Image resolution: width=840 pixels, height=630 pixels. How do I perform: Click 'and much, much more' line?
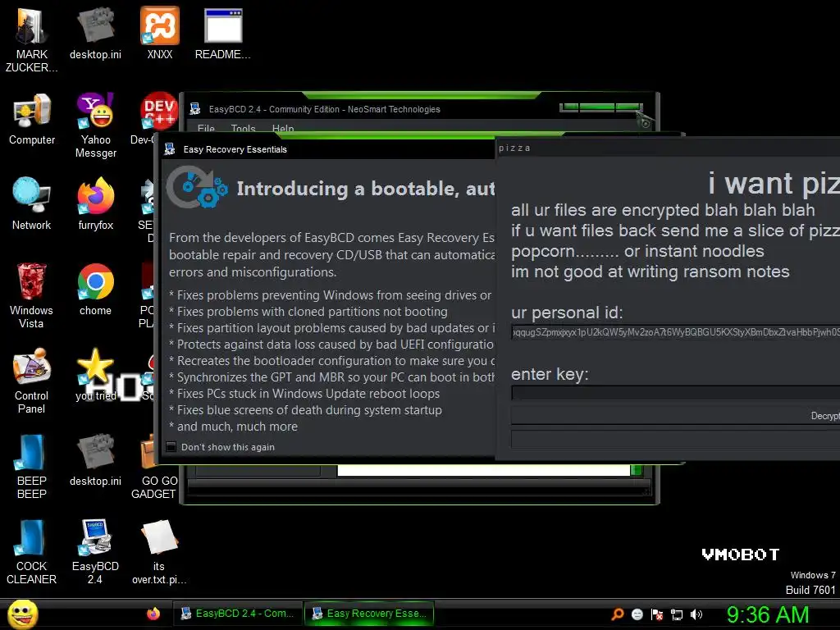[x=233, y=427]
